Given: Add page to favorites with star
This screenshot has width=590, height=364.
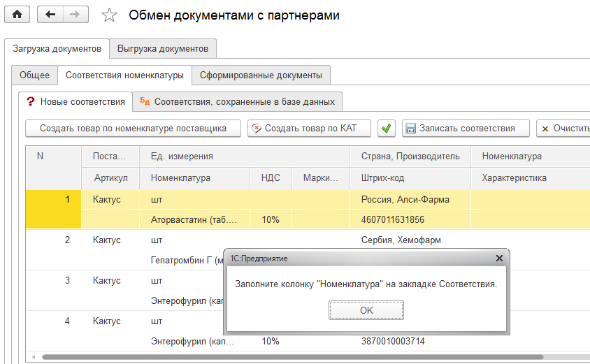Looking at the screenshot, I should click(x=110, y=15).
